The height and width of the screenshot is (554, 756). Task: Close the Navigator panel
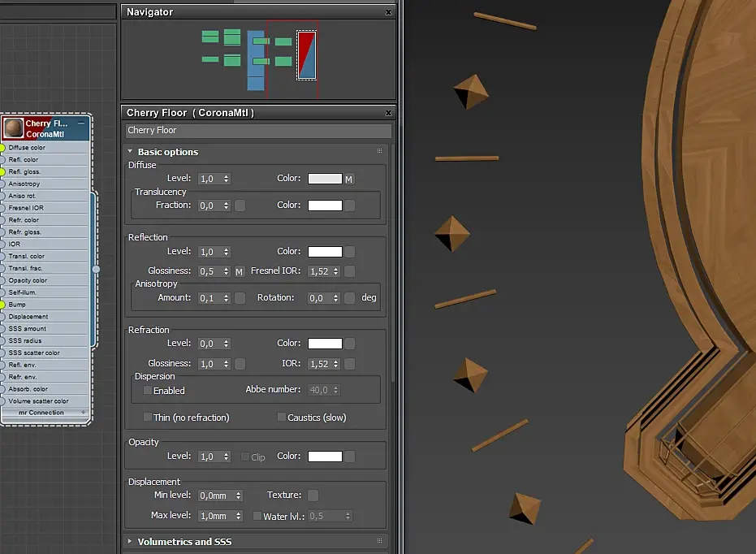[x=389, y=12]
